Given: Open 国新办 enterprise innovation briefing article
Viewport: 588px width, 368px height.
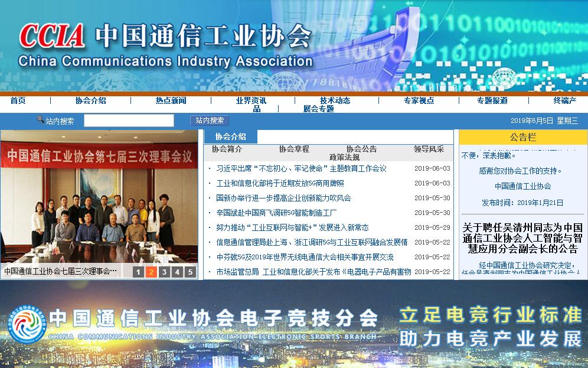Looking at the screenshot, I should click(283, 198).
